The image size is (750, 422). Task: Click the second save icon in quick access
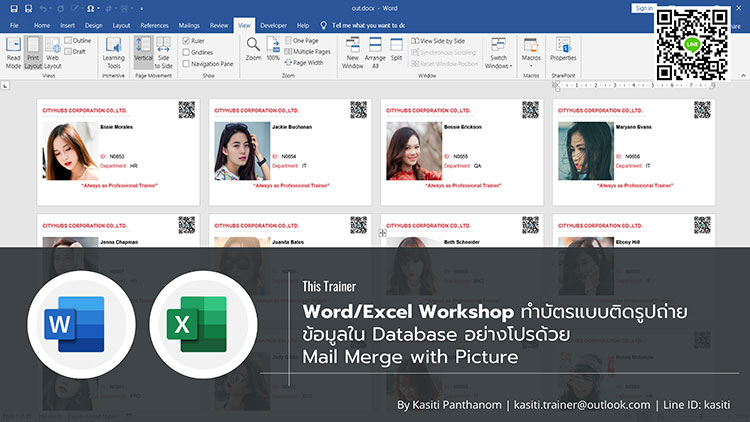pos(29,9)
